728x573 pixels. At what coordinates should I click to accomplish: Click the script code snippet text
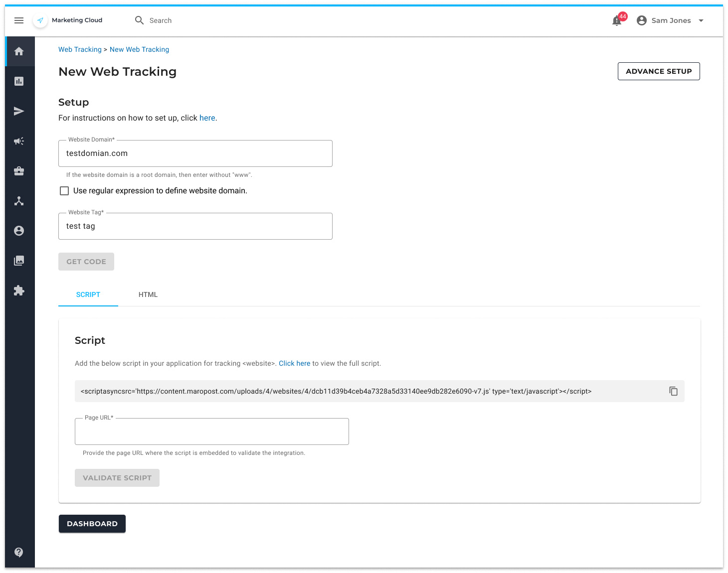[336, 391]
